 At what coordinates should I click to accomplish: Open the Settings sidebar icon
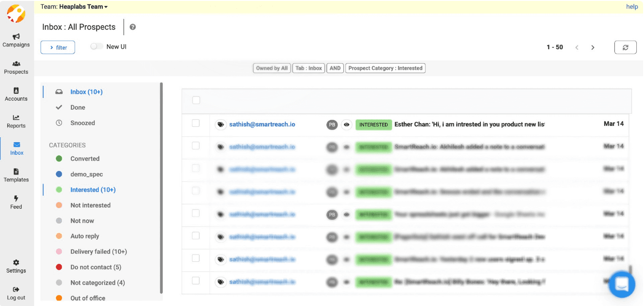click(16, 266)
